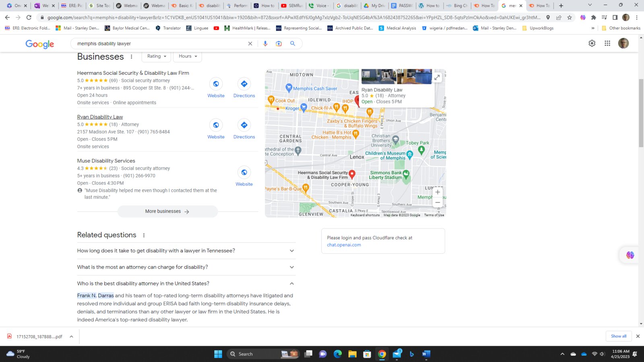Screen dimensions: 644x362
Task: Go to Google home via logo
Action: [x=39, y=44]
